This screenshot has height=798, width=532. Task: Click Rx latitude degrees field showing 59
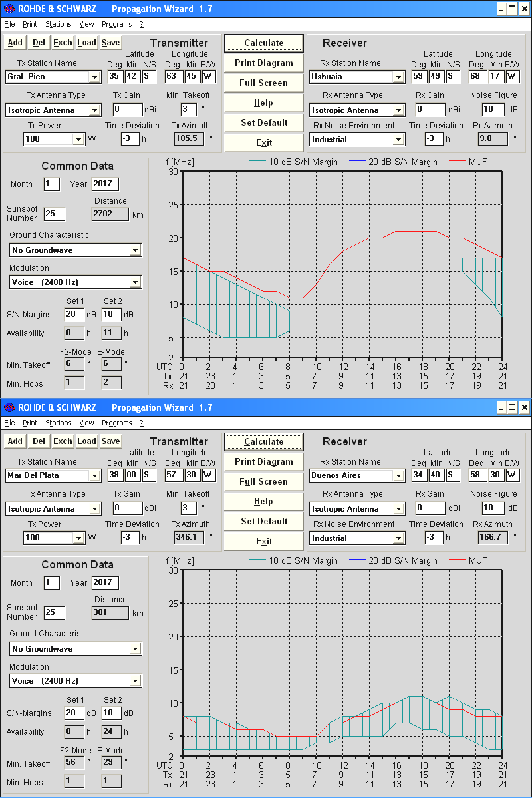click(419, 77)
